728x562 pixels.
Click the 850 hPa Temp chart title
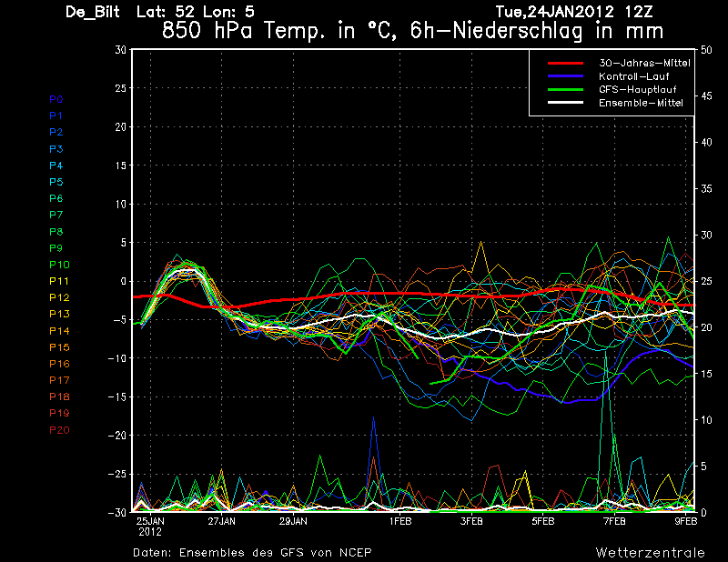point(412,32)
